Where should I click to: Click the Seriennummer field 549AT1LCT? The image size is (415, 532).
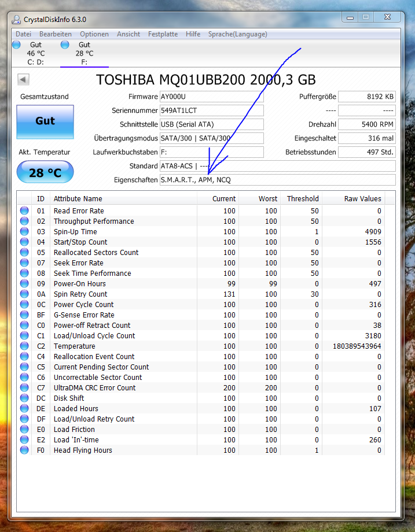point(212,110)
